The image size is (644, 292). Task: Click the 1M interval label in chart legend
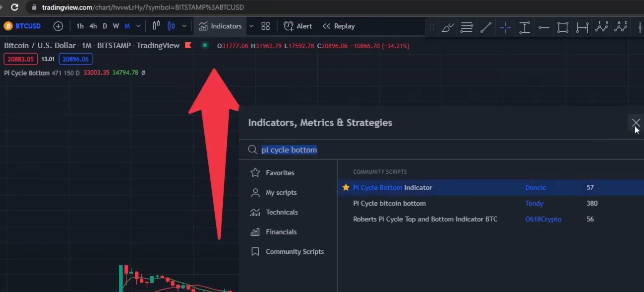87,46
